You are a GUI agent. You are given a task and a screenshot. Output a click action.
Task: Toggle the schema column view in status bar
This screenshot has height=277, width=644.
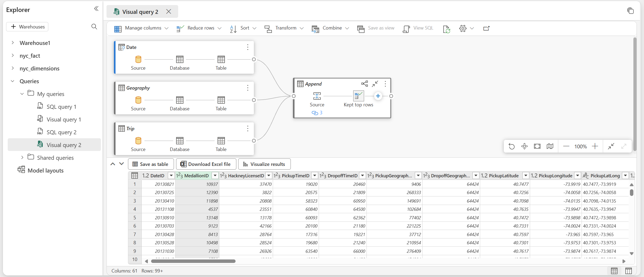628,271
